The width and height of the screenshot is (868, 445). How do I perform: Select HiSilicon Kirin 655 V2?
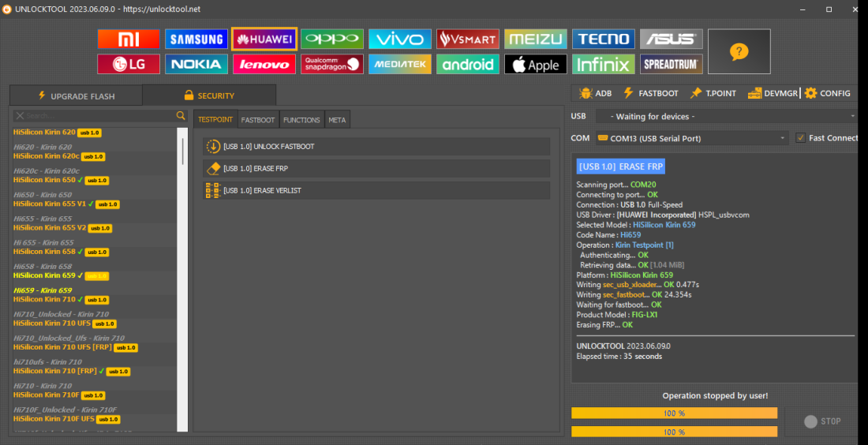(62, 227)
